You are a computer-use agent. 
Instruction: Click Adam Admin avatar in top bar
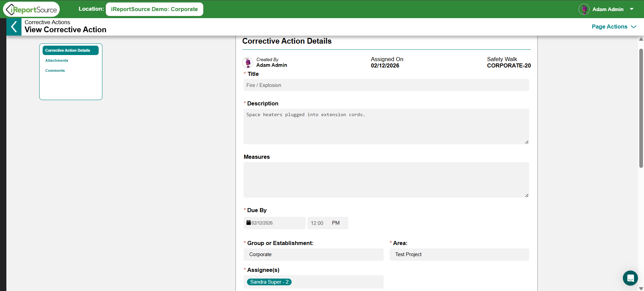(584, 9)
